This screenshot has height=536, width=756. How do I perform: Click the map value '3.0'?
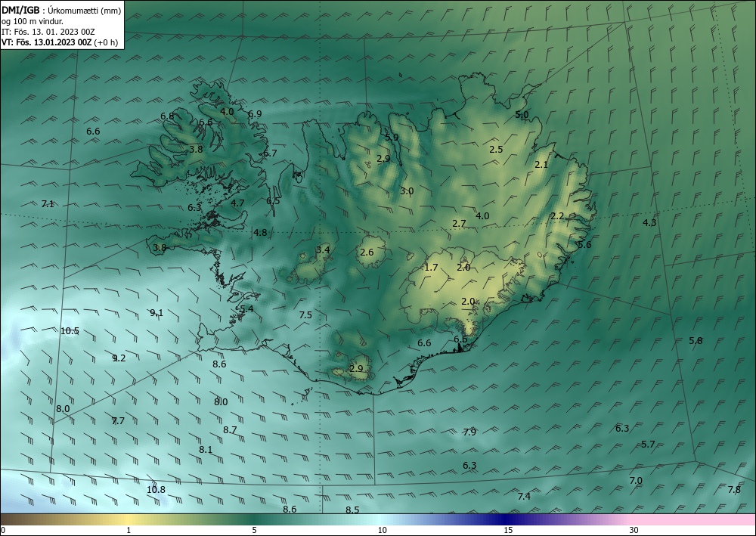407,191
